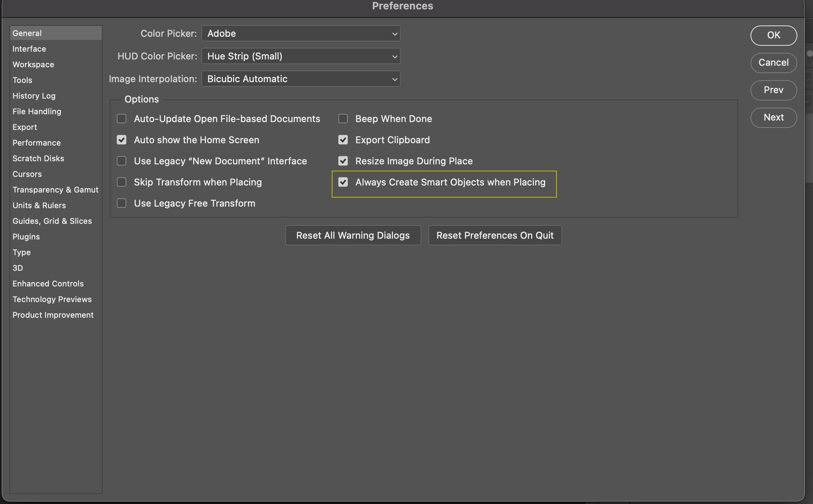Go to Units & Rulers preferences
The image size is (813, 504).
point(39,205)
